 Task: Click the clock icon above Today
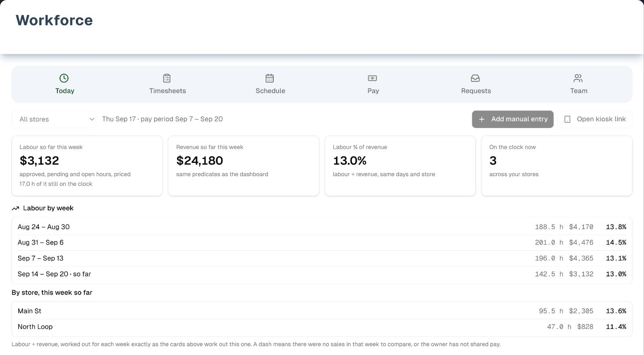[64, 78]
